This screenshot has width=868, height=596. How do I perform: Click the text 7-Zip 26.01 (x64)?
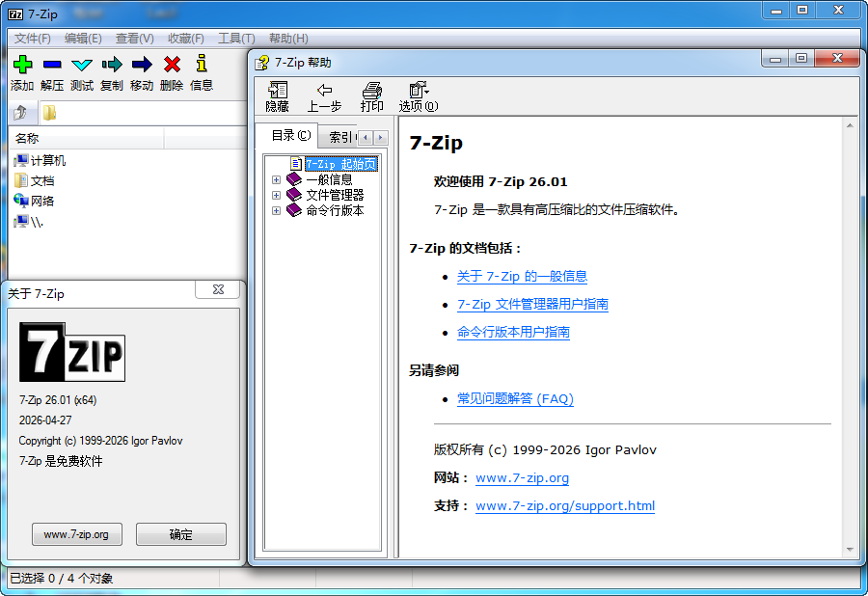[58, 400]
